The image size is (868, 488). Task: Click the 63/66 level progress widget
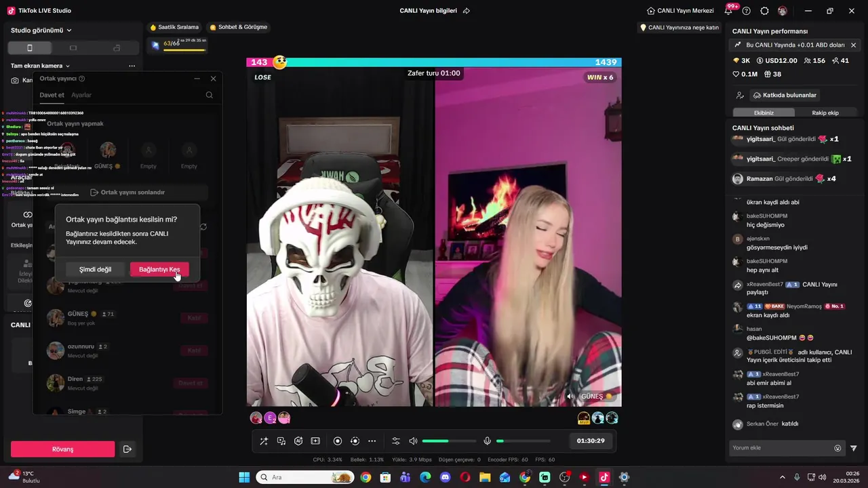click(178, 45)
